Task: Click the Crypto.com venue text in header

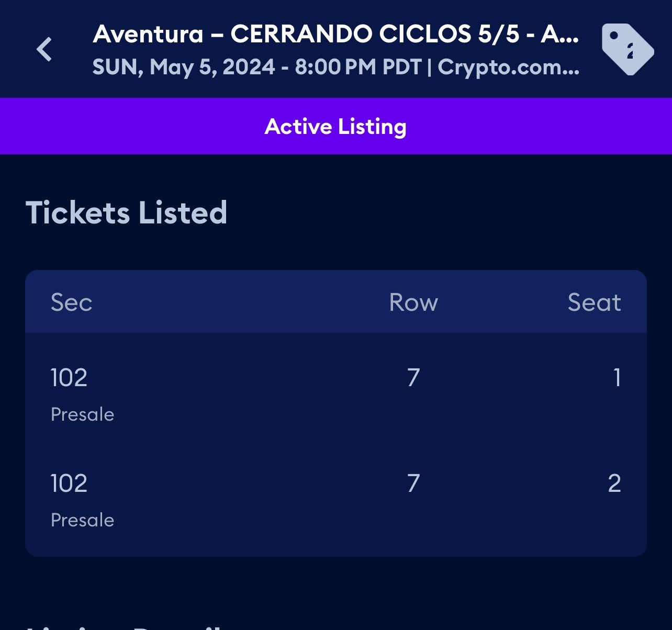Action: (508, 67)
